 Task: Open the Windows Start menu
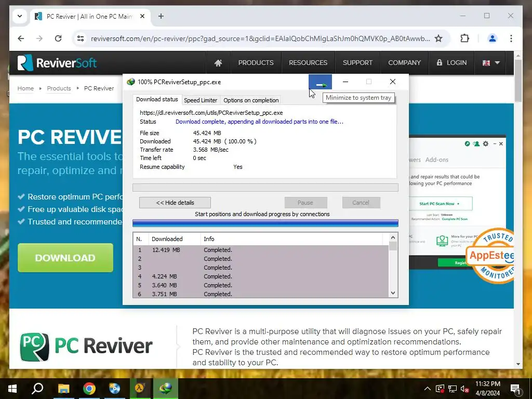pos(12,389)
